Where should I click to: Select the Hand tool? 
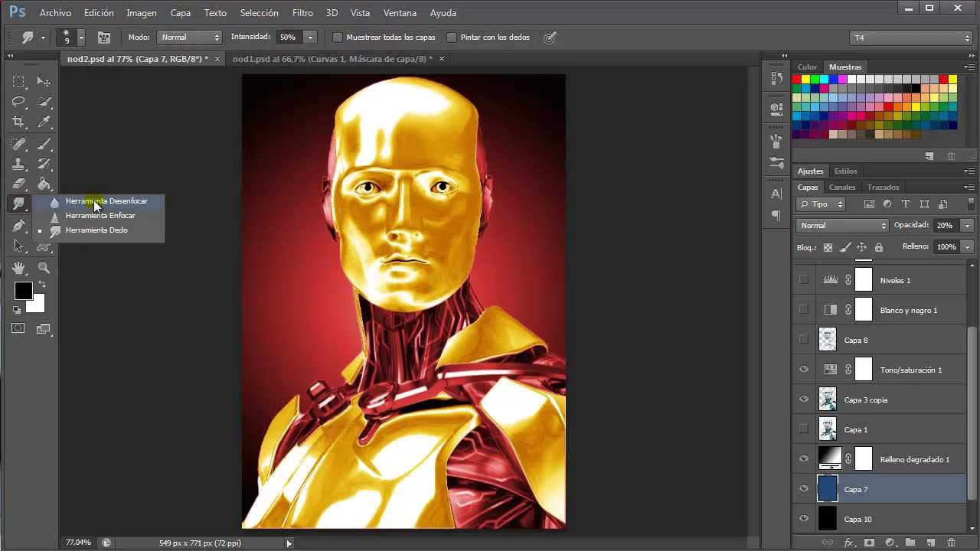[x=18, y=268]
